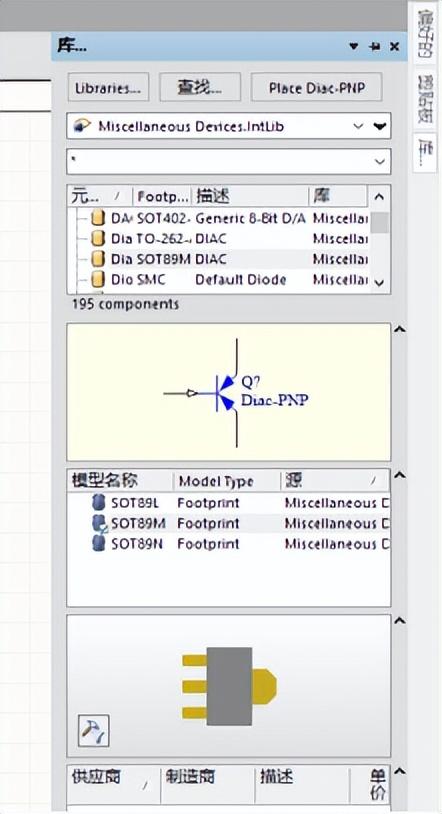Click the extra arrow beside library dropdown

(x=380, y=126)
